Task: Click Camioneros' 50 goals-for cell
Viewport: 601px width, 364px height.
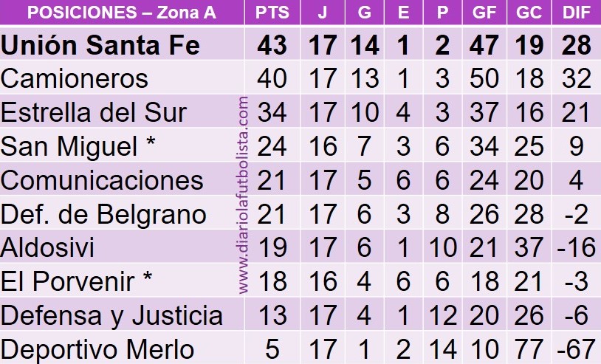Action: (x=484, y=78)
